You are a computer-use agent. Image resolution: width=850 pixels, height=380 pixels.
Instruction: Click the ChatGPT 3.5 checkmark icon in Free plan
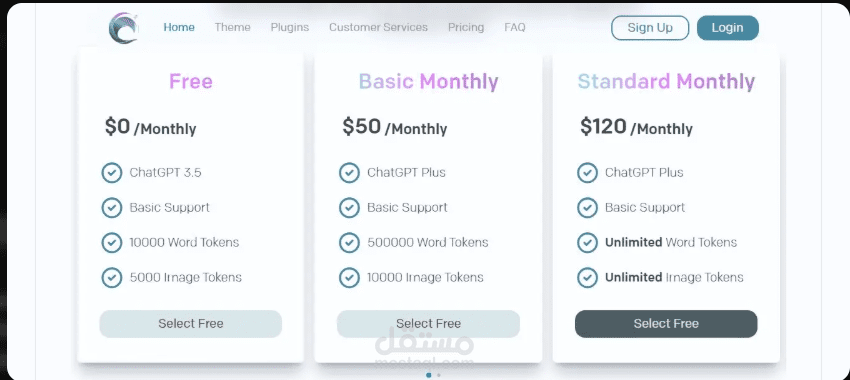coord(112,173)
